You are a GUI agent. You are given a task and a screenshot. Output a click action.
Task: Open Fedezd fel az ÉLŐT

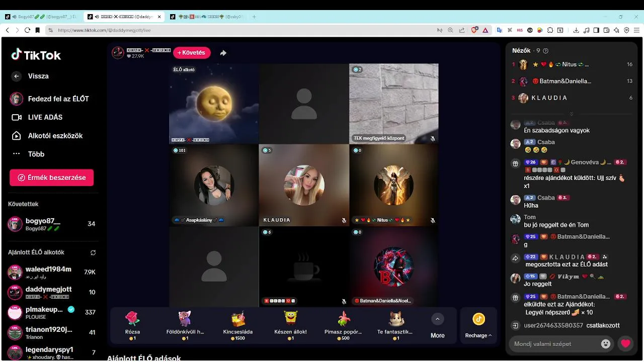(49, 99)
